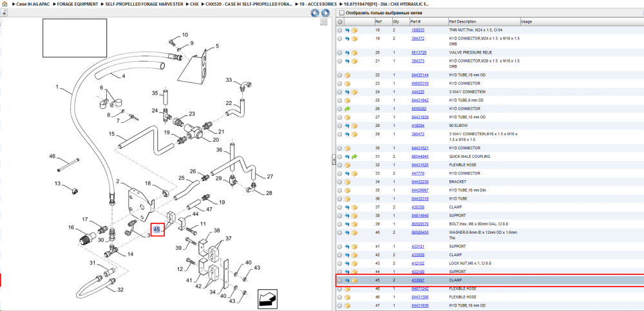Open the CHX breadcrumb
This screenshot has height=311, width=644.
click(x=194, y=4)
